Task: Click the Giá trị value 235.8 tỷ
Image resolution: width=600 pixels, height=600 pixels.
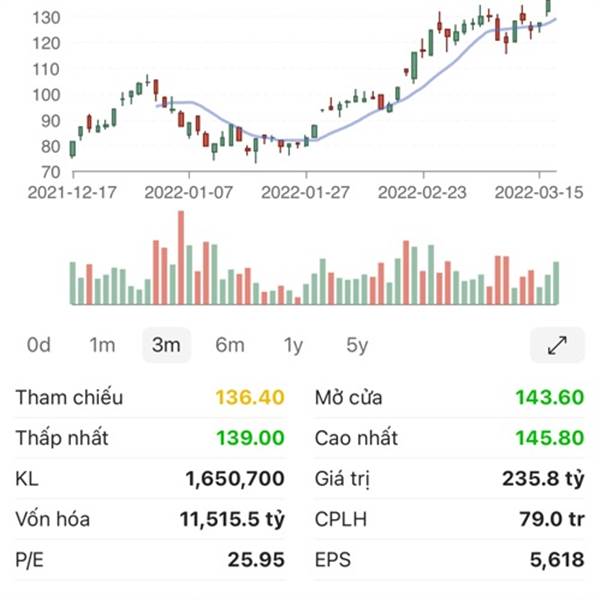Action: [x=543, y=479]
